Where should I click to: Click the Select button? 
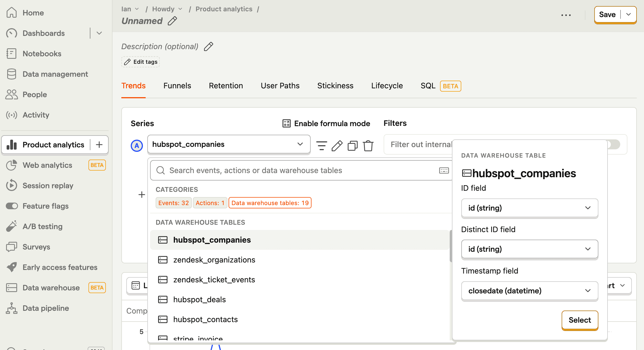580,320
